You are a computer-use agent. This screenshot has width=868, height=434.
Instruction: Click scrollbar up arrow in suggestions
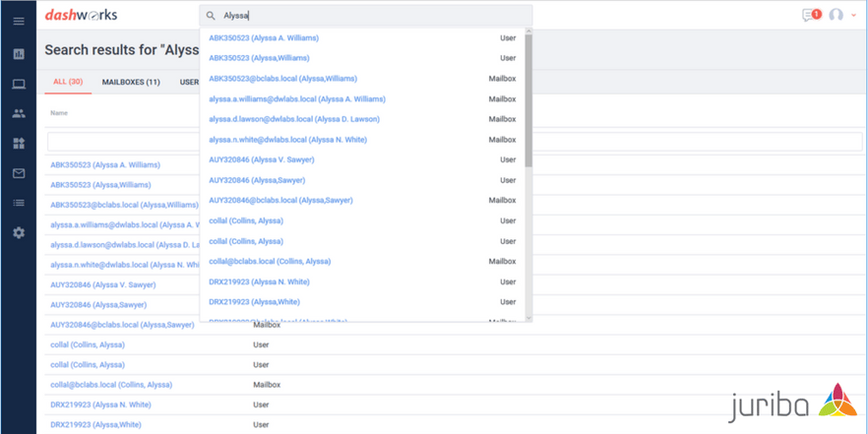pos(528,31)
